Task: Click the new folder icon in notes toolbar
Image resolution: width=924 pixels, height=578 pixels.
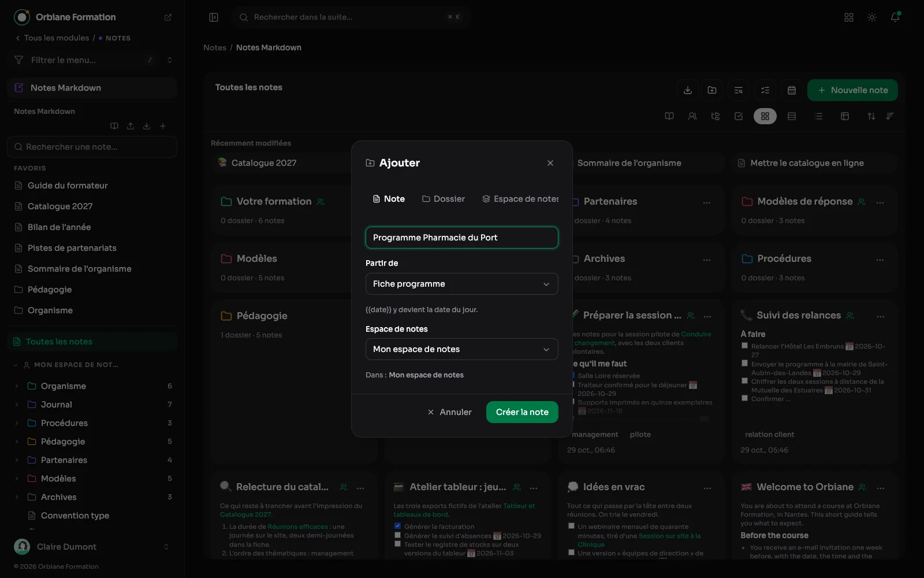Action: (x=712, y=90)
